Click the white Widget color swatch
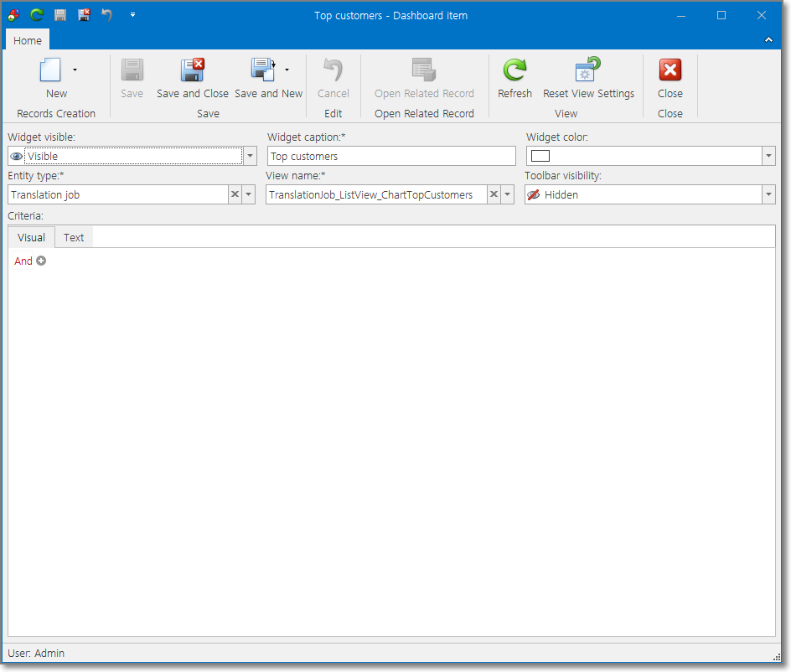This screenshot has width=791, height=672. (540, 156)
